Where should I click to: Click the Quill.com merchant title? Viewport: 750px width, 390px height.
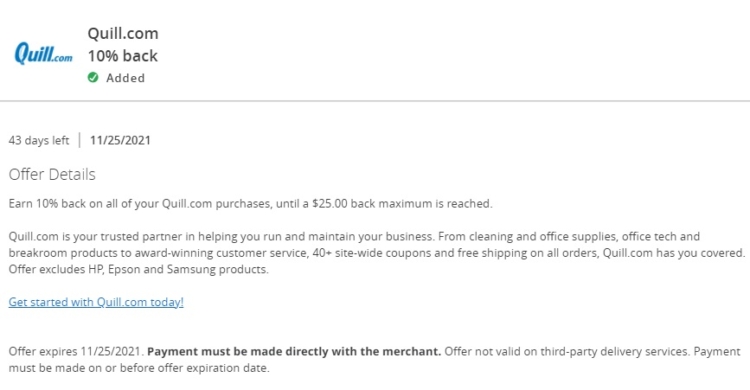tap(123, 33)
